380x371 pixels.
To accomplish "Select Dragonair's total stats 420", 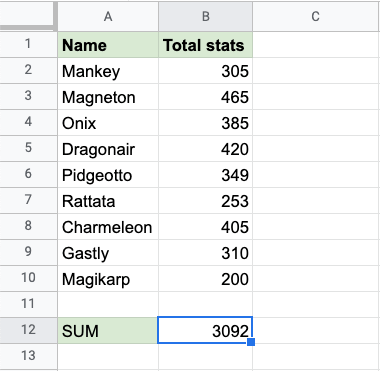I will (205, 149).
